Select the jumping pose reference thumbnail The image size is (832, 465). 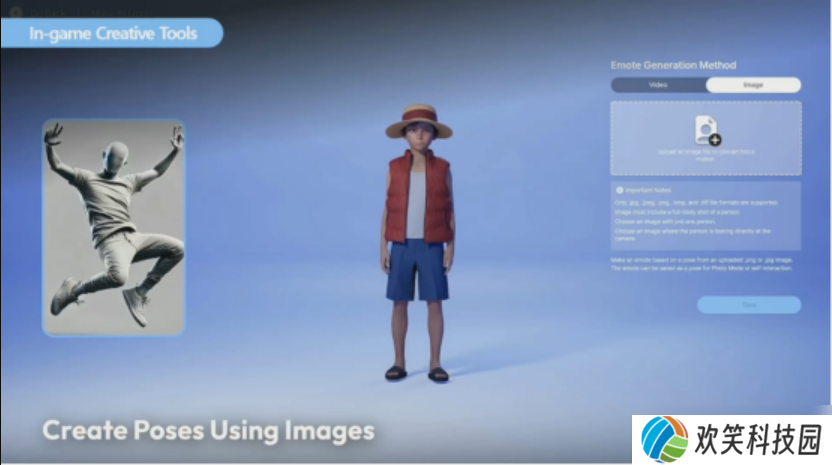[x=114, y=228]
